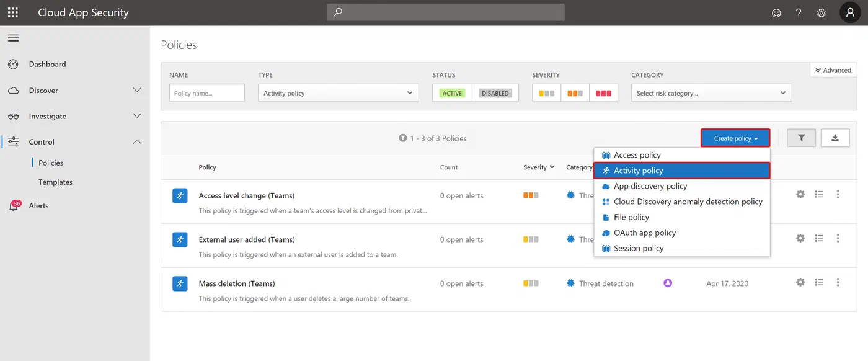
Task: Toggle the low severity filter
Action: tap(547, 93)
